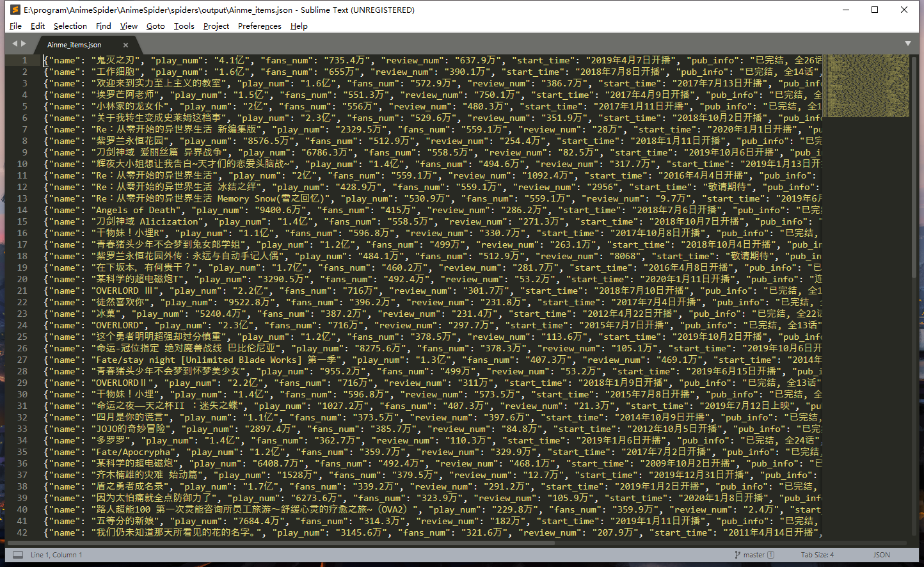Open the Selection menu
The width and height of the screenshot is (924, 567).
70,26
